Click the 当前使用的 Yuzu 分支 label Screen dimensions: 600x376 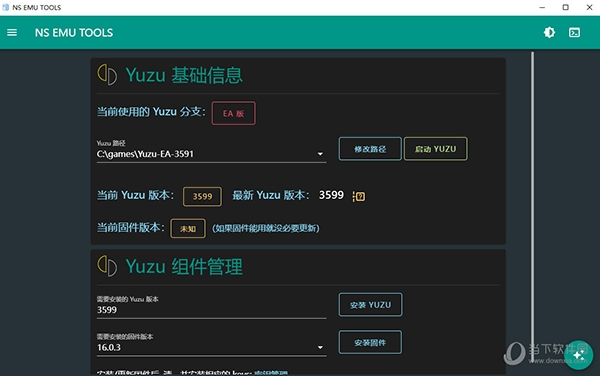[x=151, y=112]
